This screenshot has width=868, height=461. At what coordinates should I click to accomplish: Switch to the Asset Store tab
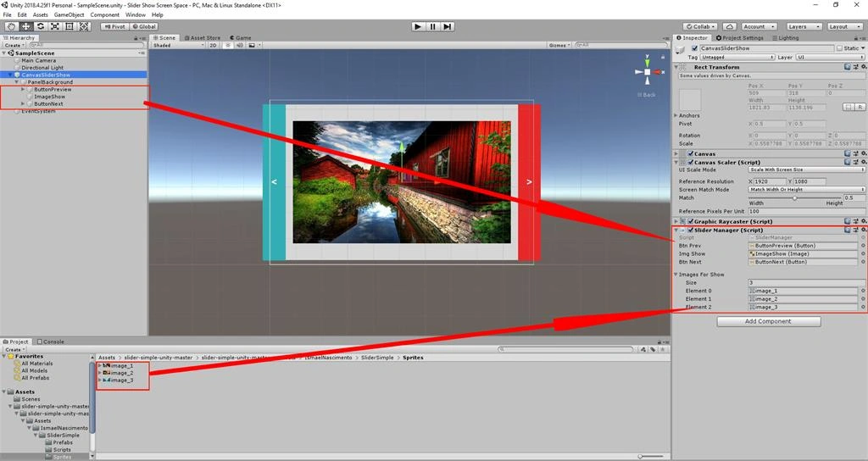(x=203, y=37)
